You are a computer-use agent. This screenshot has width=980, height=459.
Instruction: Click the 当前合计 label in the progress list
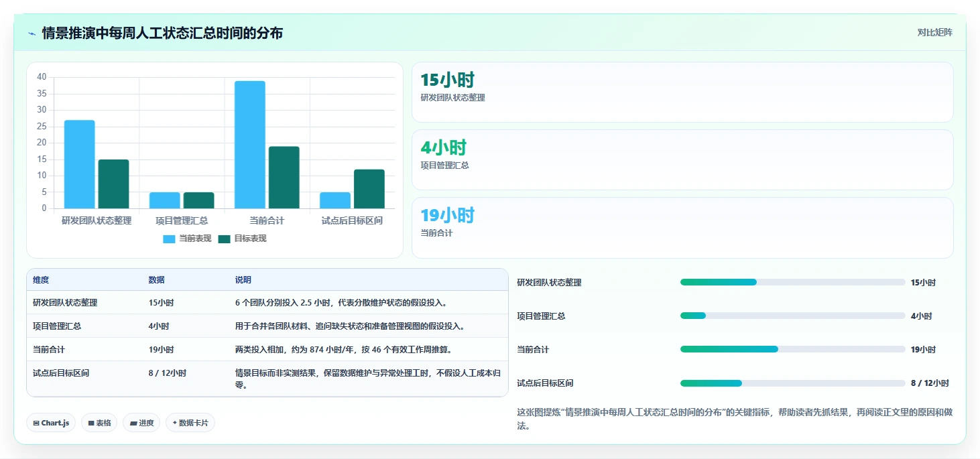tap(533, 350)
